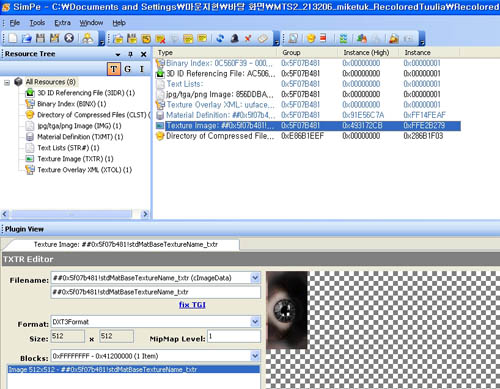Click the black chess-piece shaped toolbar icon
500x389 pixels.
[x=235, y=38]
